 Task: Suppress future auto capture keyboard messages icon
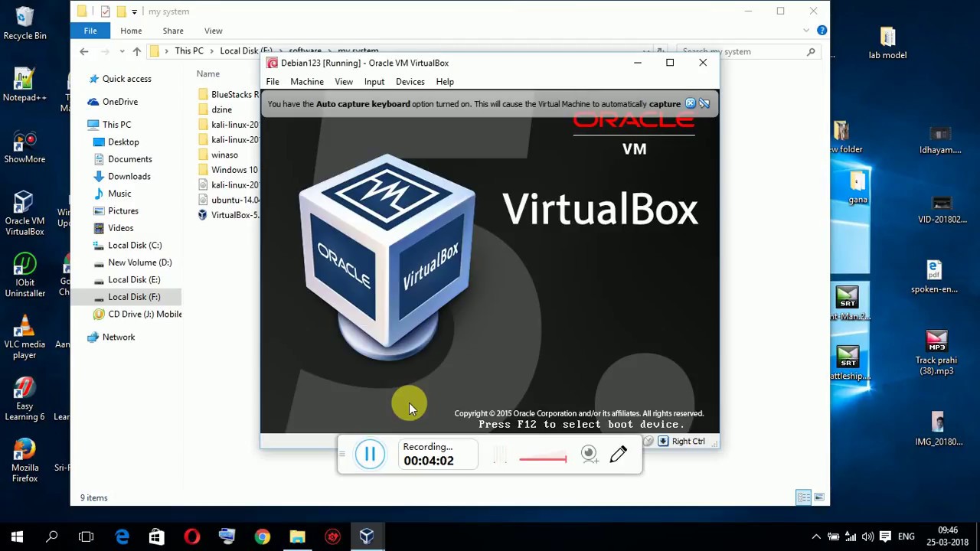[x=704, y=103]
